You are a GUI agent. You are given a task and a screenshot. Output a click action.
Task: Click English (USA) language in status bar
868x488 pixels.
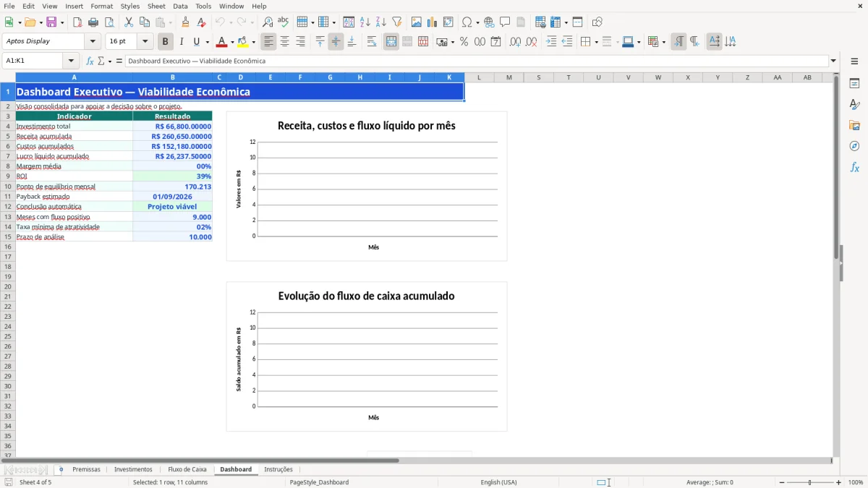pos(498,482)
